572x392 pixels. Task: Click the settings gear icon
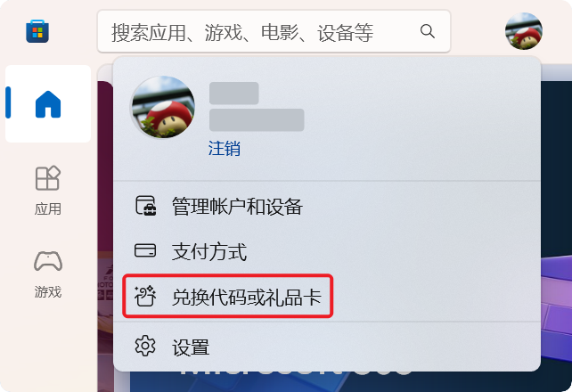tap(145, 346)
